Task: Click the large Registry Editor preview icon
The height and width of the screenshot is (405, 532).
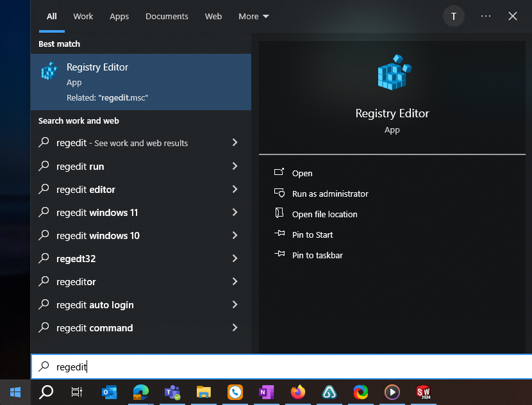Action: click(394, 72)
